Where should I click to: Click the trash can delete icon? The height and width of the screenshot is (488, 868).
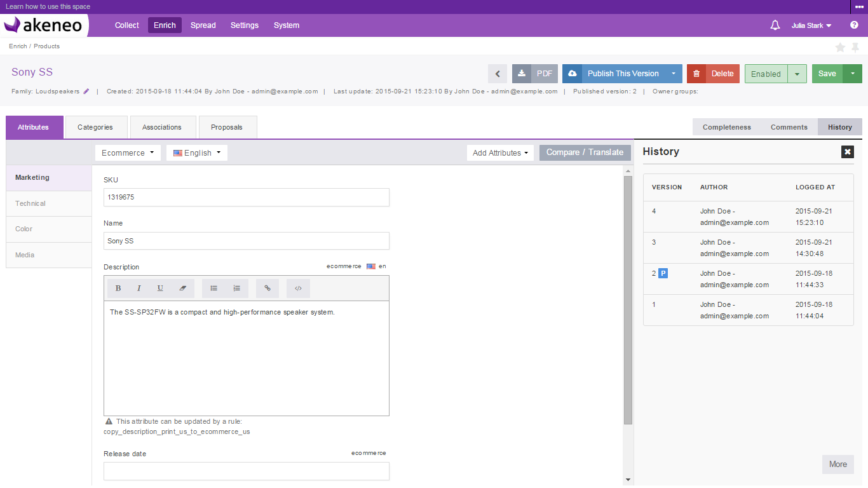pyautogui.click(x=696, y=74)
